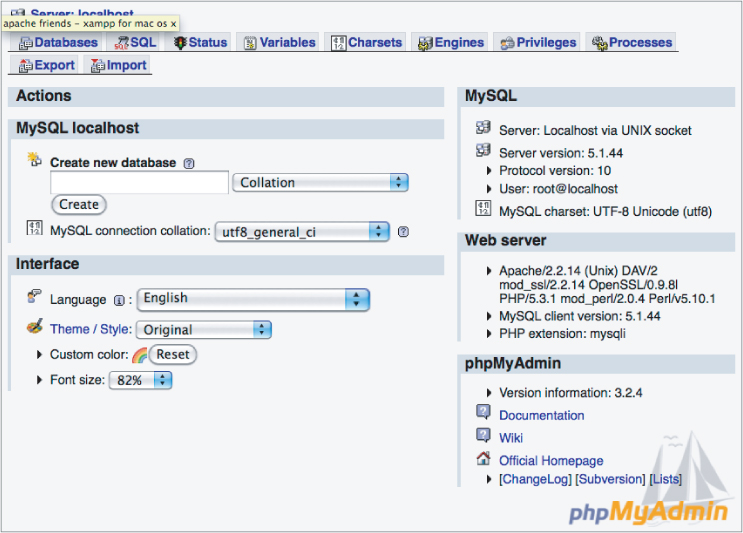The height and width of the screenshot is (533, 743).
Task: Open the Import tab
Action: point(118,65)
